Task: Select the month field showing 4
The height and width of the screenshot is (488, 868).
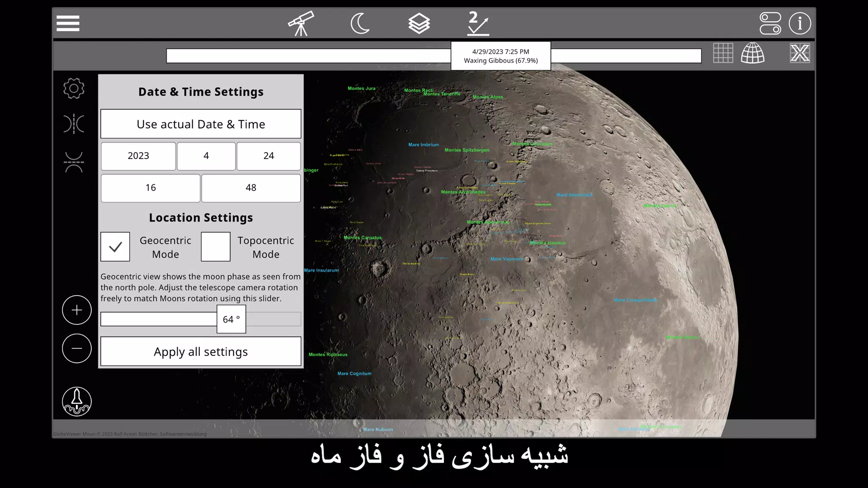Action: tap(206, 156)
